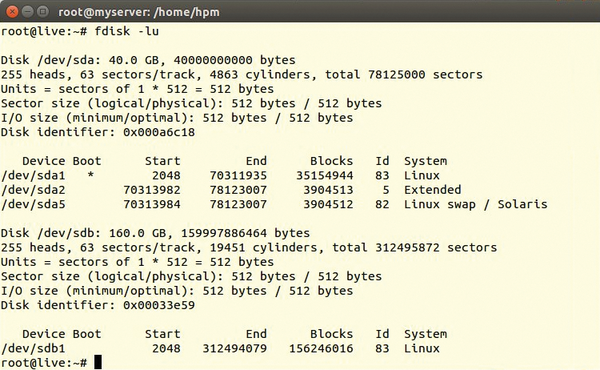Click sdb1 End value 312494079

(235, 349)
